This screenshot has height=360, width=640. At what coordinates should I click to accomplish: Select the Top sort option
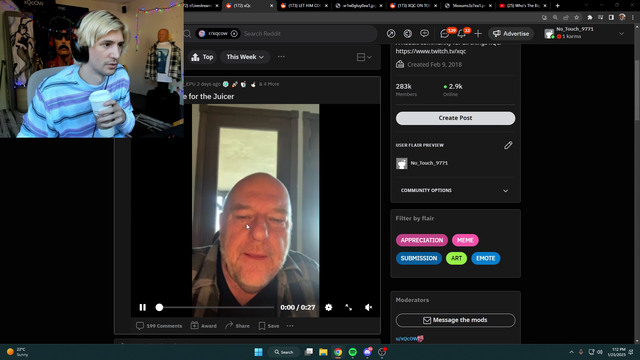pyautogui.click(x=202, y=57)
